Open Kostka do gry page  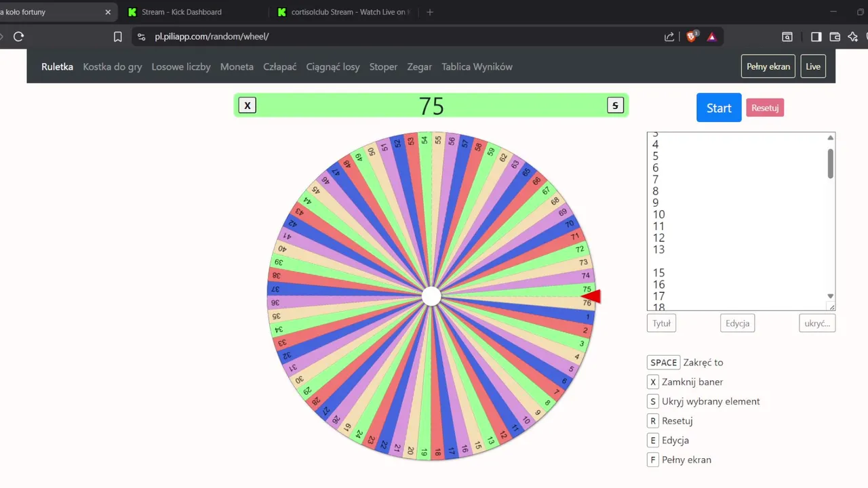(x=113, y=66)
